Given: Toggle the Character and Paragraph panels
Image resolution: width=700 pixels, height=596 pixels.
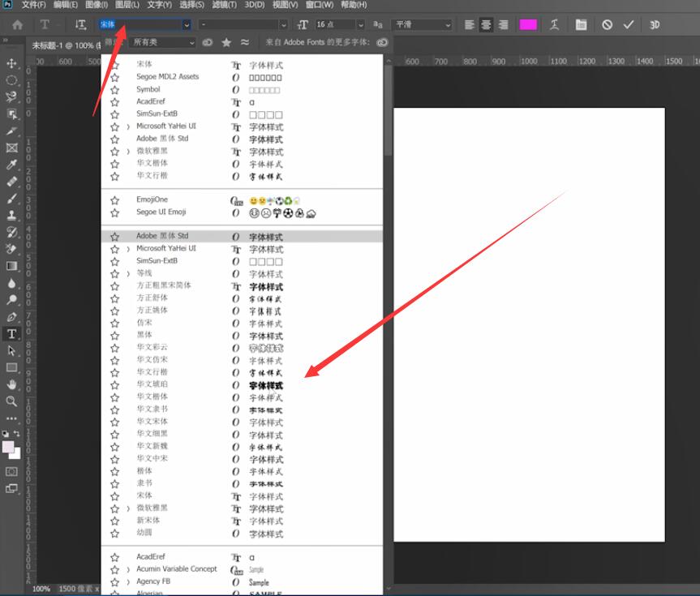Looking at the screenshot, I should [581, 24].
